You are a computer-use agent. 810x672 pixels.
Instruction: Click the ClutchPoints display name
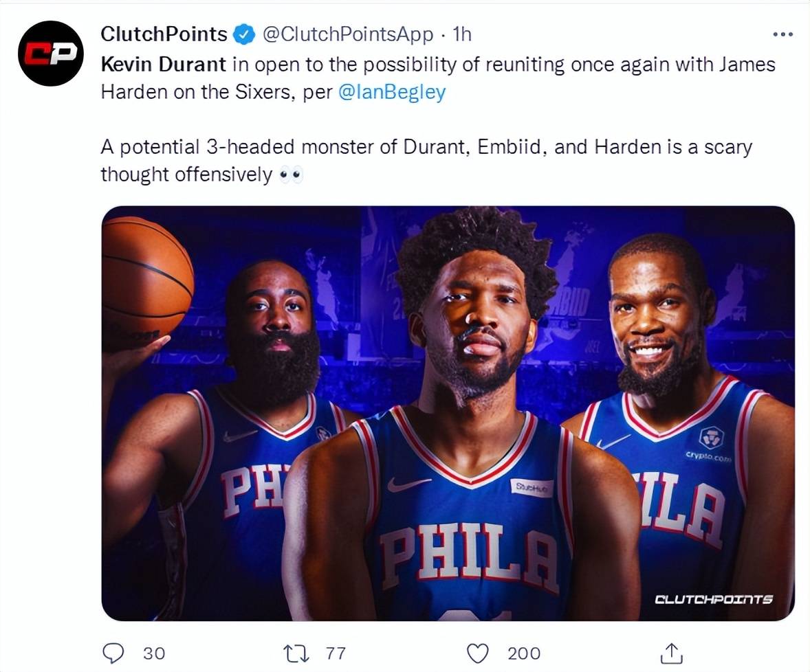(164, 34)
